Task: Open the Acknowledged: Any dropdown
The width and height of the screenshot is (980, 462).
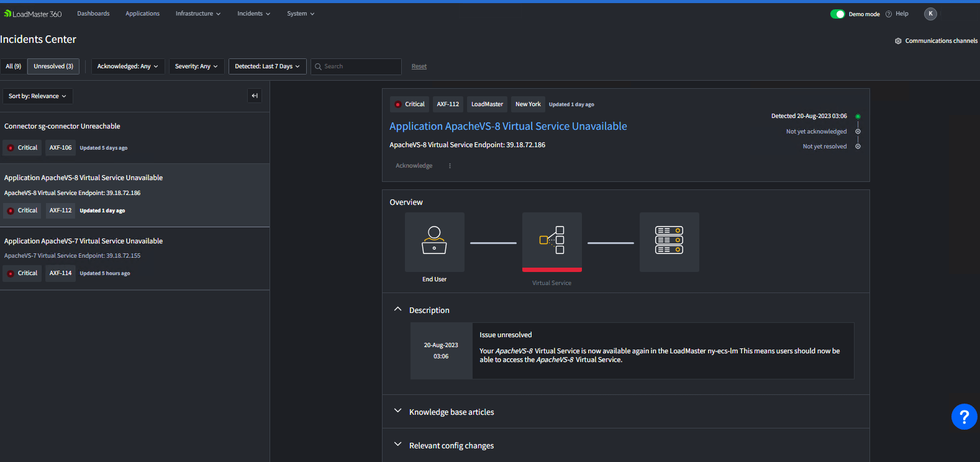Action: pyautogui.click(x=127, y=66)
